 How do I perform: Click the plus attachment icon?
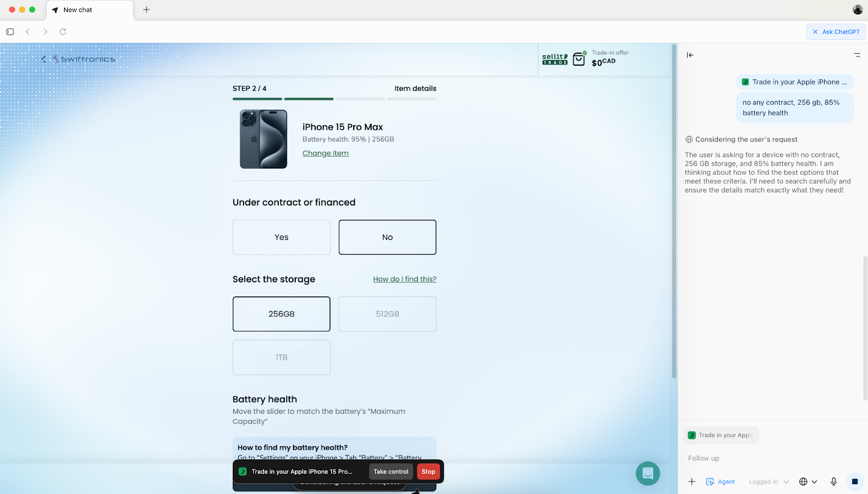pyautogui.click(x=692, y=482)
